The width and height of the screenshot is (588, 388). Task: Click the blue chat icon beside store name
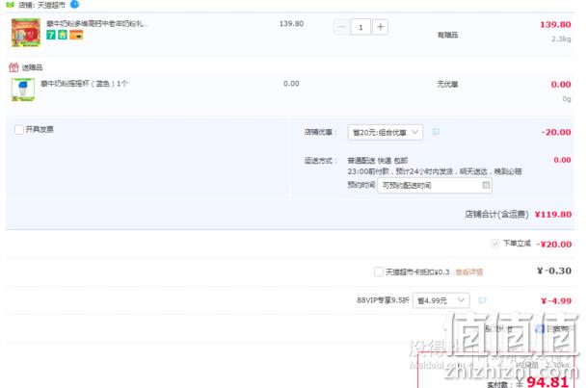(74, 4)
